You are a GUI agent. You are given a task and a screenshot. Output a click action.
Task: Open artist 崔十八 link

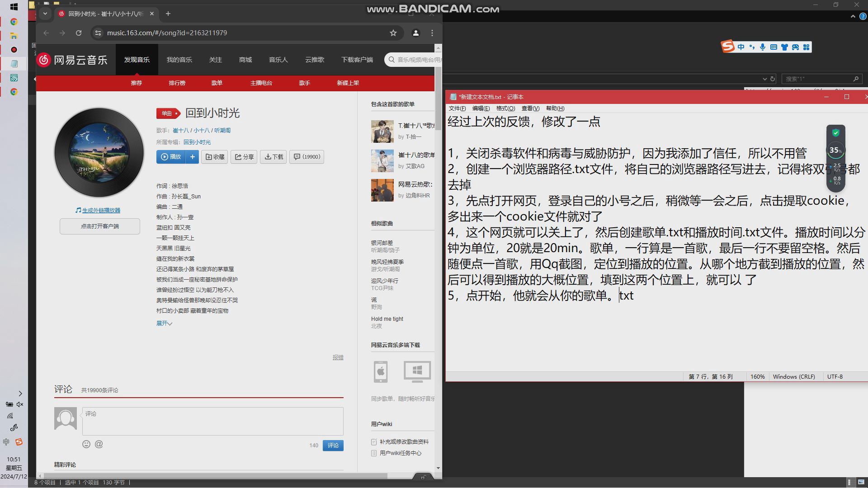(181, 131)
